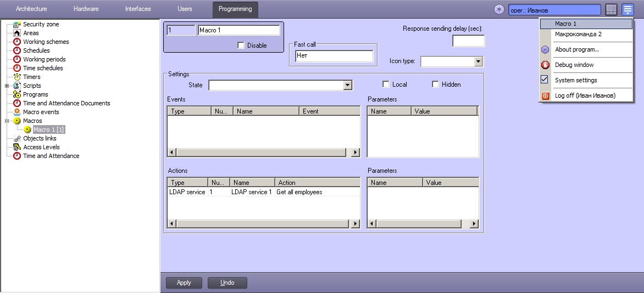644x293 pixels.
Task: Select Log off menu entry
Action: pyautogui.click(x=585, y=95)
